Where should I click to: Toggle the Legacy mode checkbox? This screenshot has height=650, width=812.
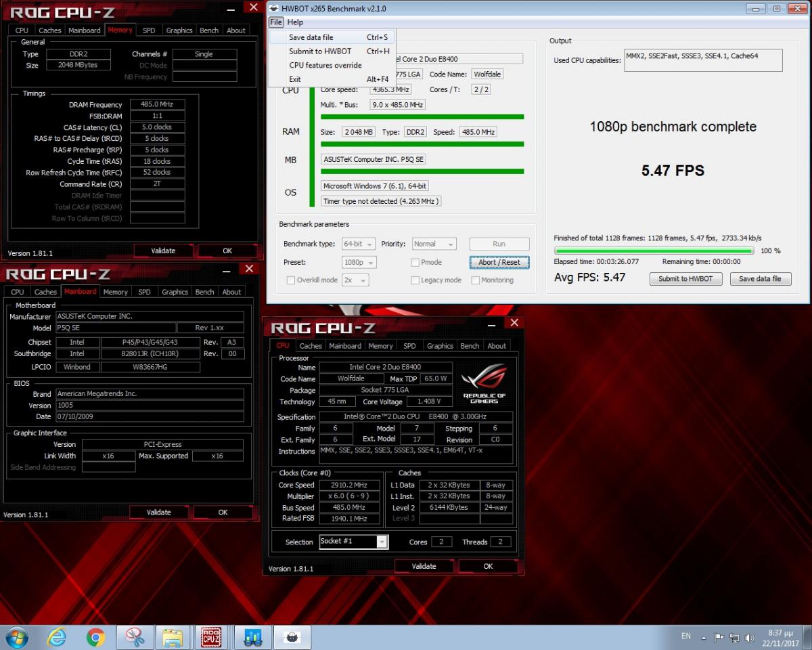[x=415, y=280]
